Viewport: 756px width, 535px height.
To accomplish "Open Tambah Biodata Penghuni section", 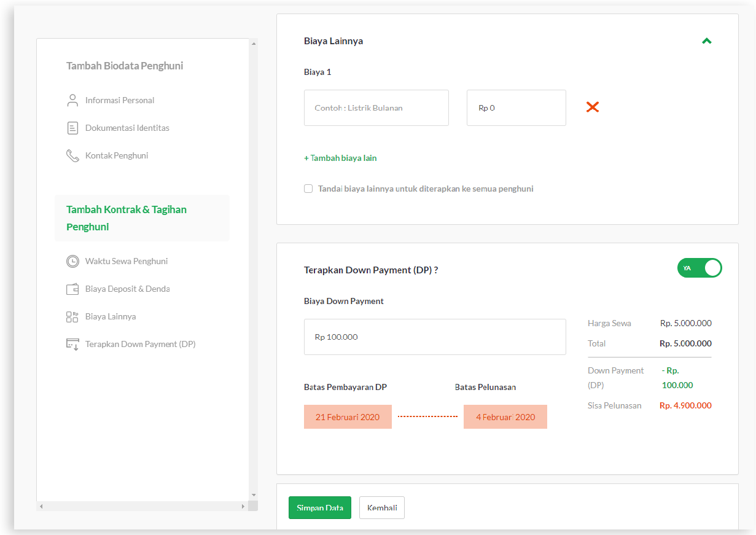I will click(125, 66).
